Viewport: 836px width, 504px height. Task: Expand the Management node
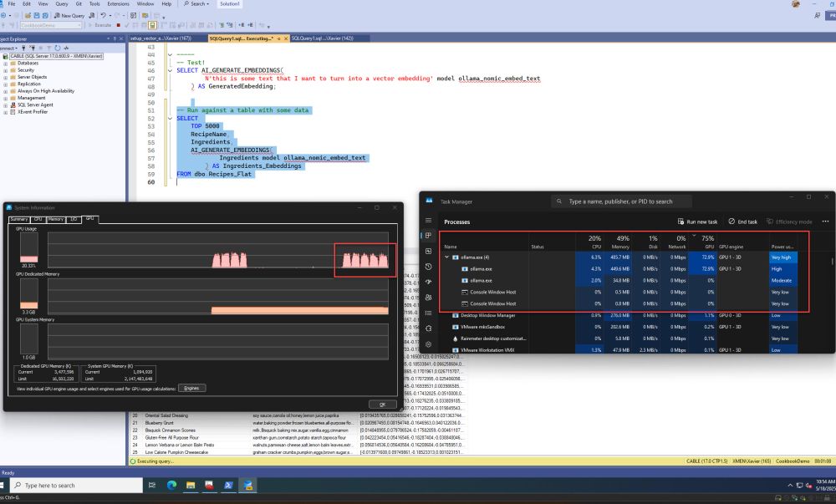(6, 98)
